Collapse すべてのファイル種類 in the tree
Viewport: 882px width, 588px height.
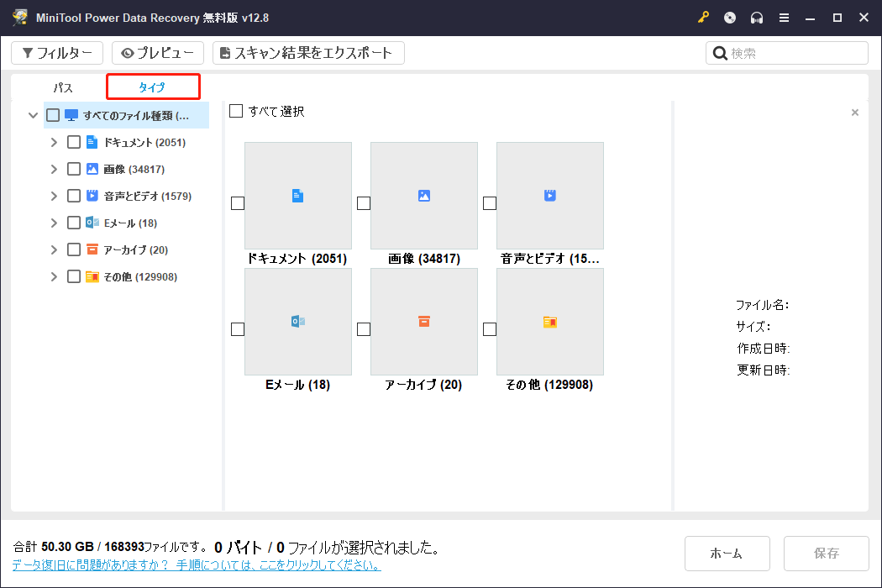click(33, 114)
